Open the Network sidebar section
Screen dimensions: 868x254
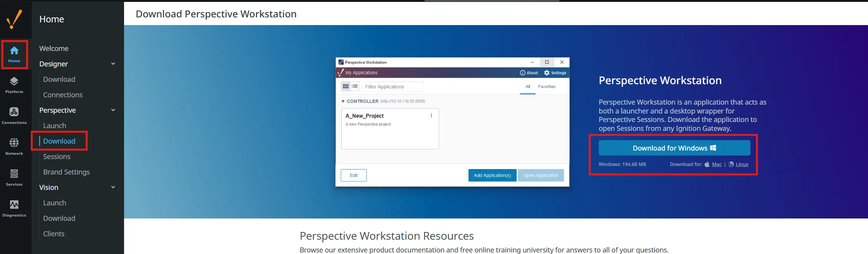(14, 147)
